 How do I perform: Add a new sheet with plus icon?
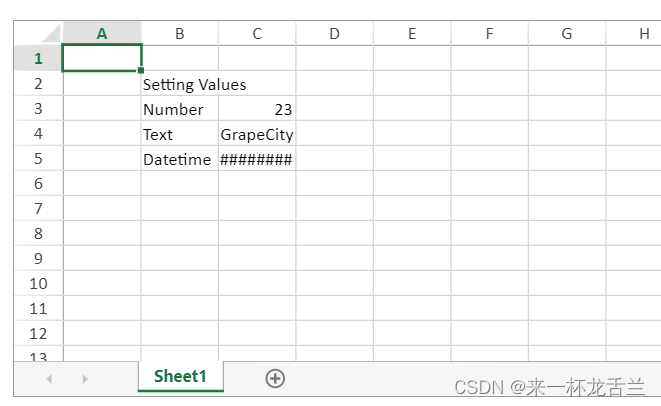pyautogui.click(x=275, y=378)
